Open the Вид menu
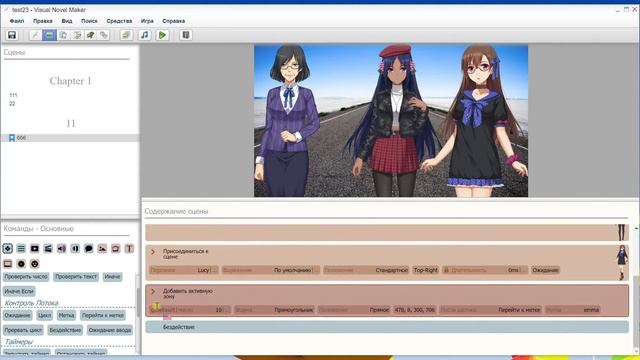The width and height of the screenshot is (640, 360). click(x=67, y=21)
